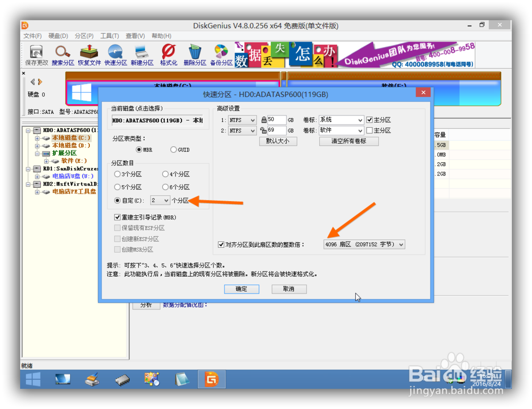Image resolution: width=532 pixels, height=409 pixels.
Task: Open the first NTFS file system dropdown
Action: point(254,120)
